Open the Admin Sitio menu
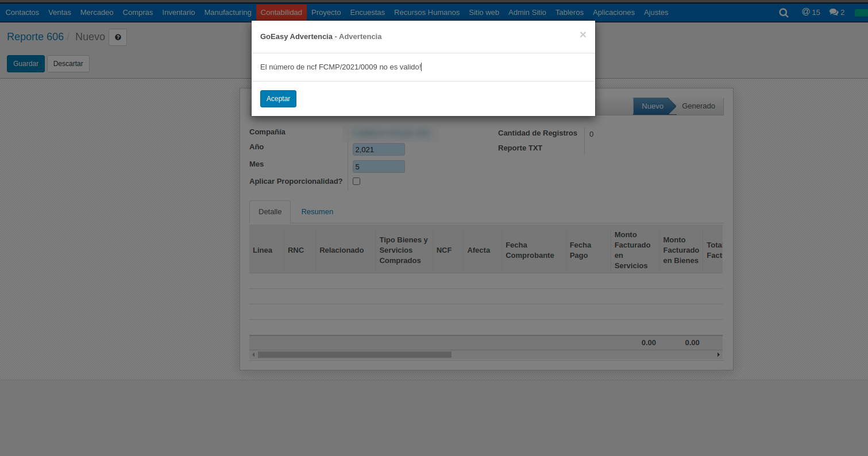868x456 pixels. (527, 12)
